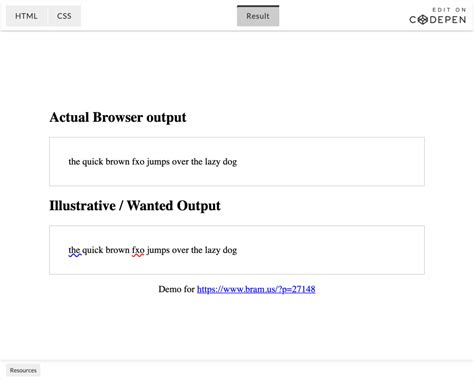Switch to the HTML tab
The height and width of the screenshot is (380, 474).
pos(27,16)
